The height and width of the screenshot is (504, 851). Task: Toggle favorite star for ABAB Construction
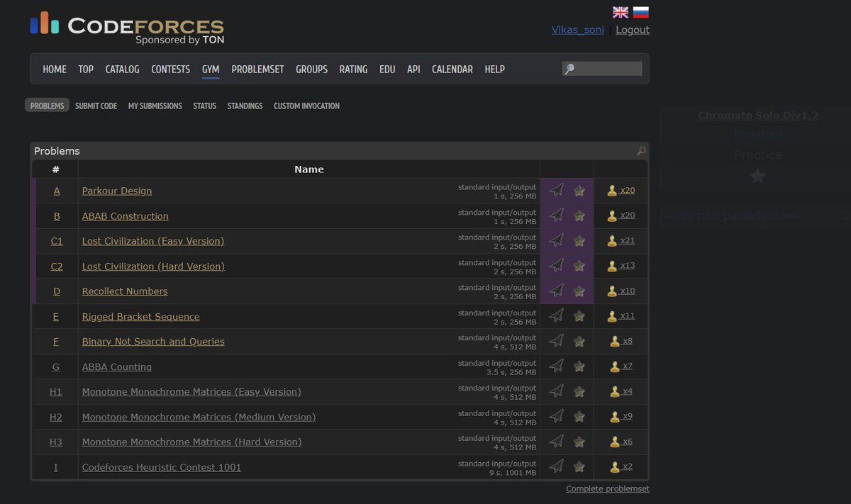point(579,215)
